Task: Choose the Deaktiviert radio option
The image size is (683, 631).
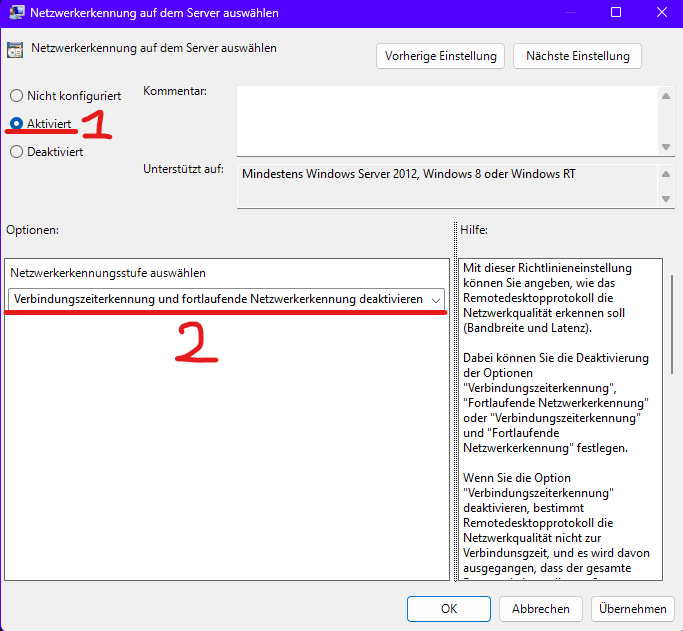Action: click(16, 152)
